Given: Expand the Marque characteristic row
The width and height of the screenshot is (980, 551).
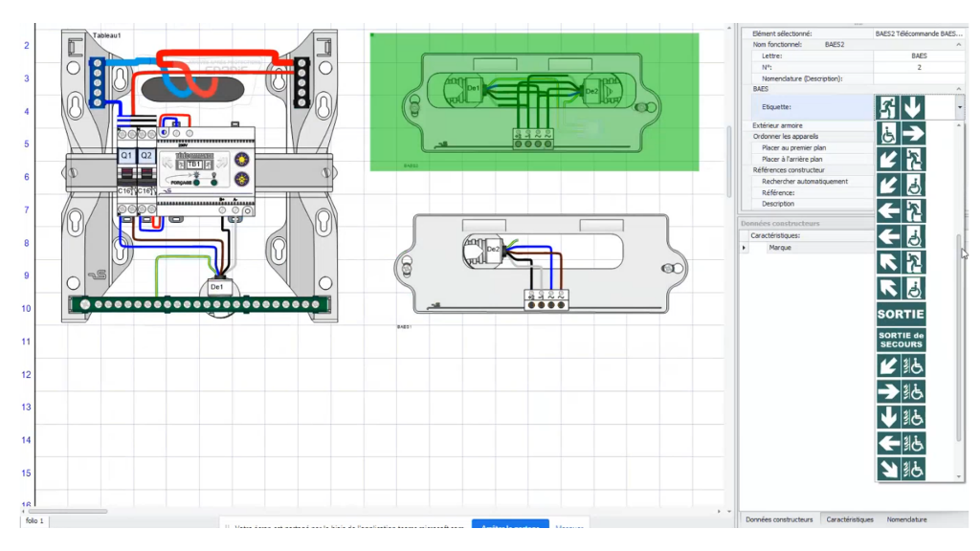Looking at the screenshot, I should [745, 247].
